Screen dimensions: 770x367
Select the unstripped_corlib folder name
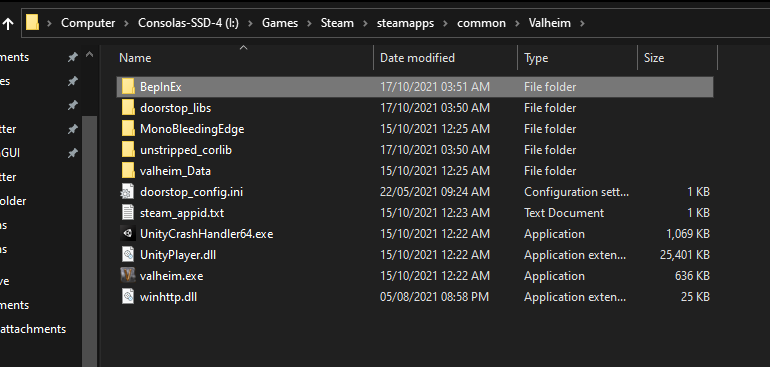tap(186, 150)
